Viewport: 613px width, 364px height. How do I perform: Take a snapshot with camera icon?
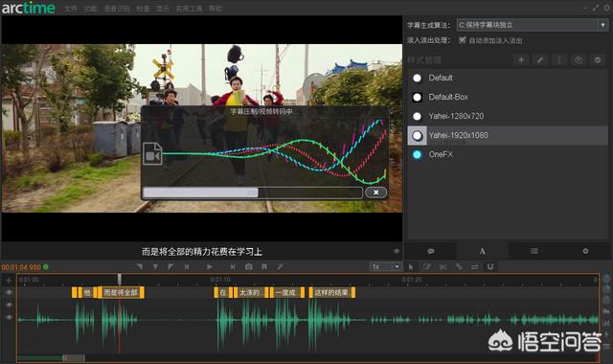(249, 266)
